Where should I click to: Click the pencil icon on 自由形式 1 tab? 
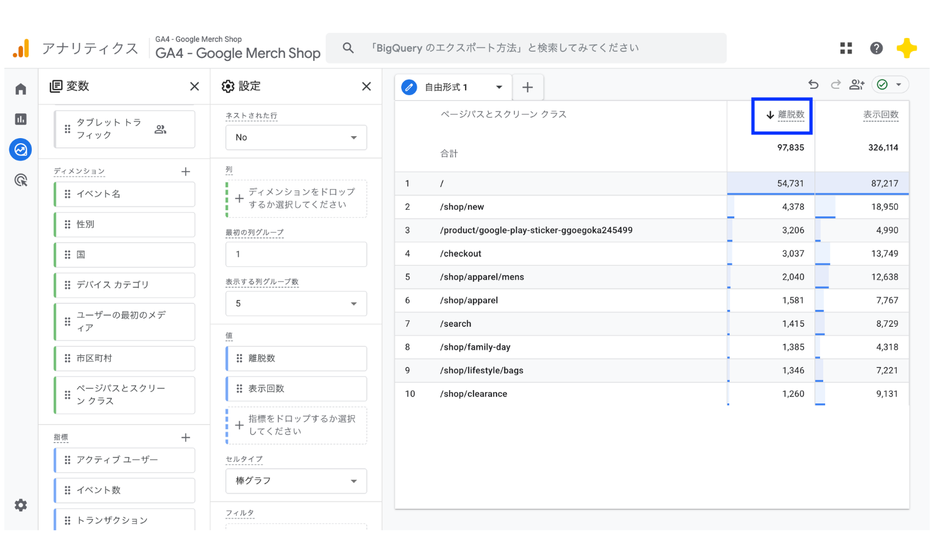[409, 87]
